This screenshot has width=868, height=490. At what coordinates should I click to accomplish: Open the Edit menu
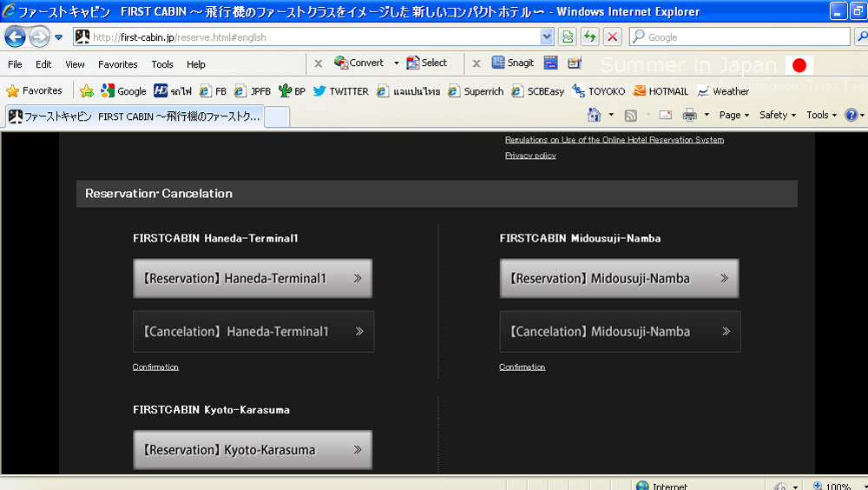point(43,64)
